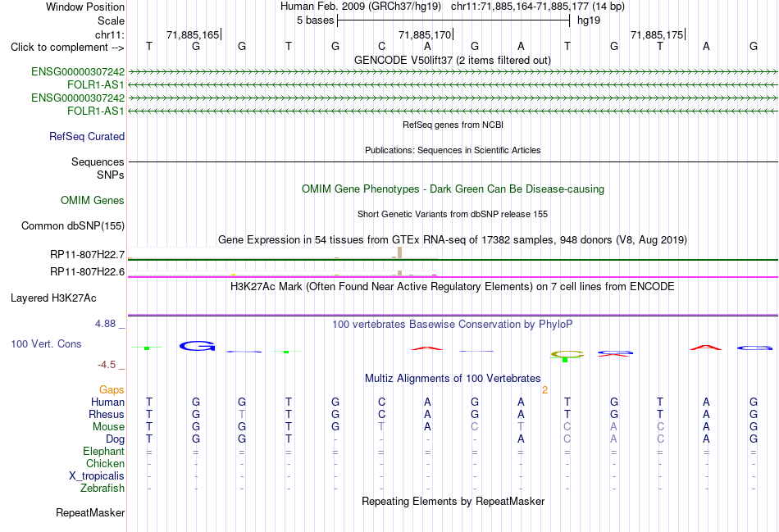Click the tall bar in RP11-807H22.7 GTEx graph
The width and height of the screenshot is (779, 532).
coord(399,252)
